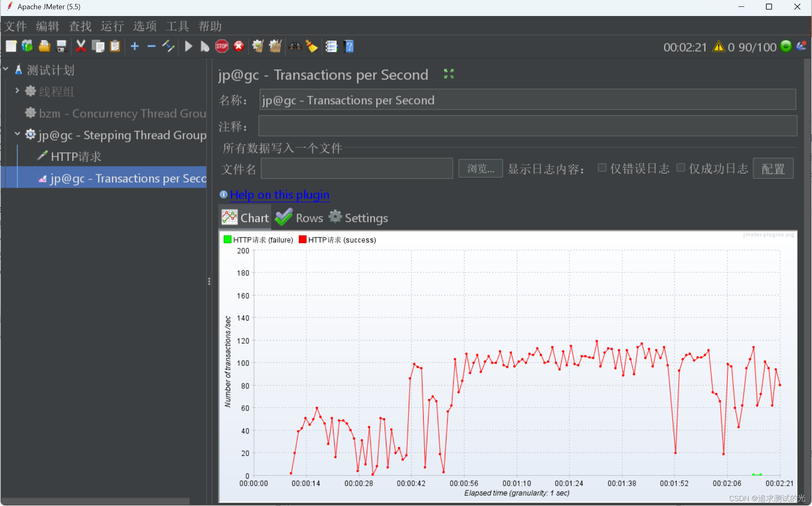The image size is (812, 506).
Task: Click the warning triangle error log indicator
Action: pos(719,47)
